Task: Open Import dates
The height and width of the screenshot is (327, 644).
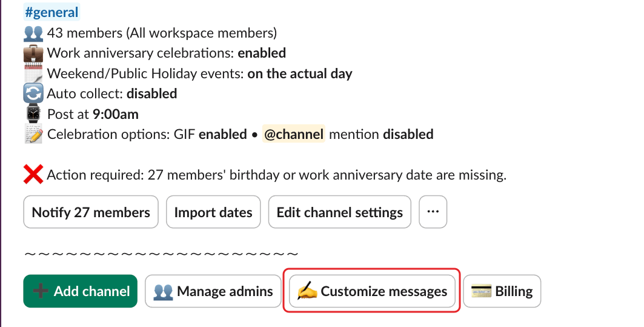Action: 213,212
